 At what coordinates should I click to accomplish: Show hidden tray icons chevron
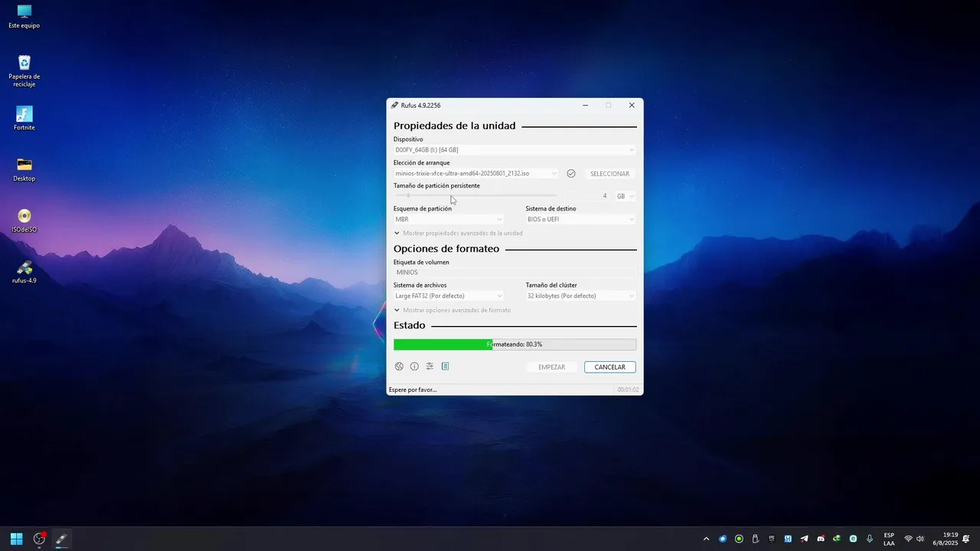point(706,539)
